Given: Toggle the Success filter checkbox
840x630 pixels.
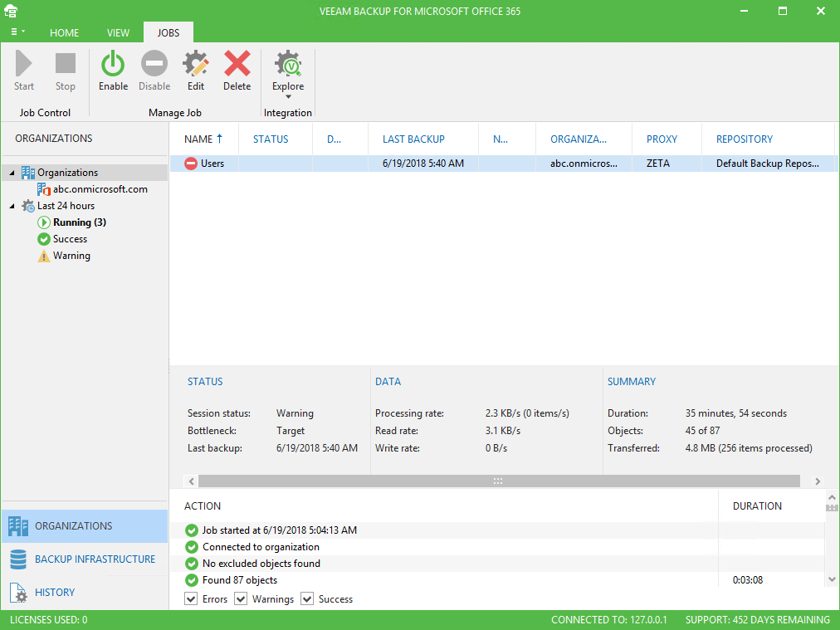Looking at the screenshot, I should click(x=307, y=599).
